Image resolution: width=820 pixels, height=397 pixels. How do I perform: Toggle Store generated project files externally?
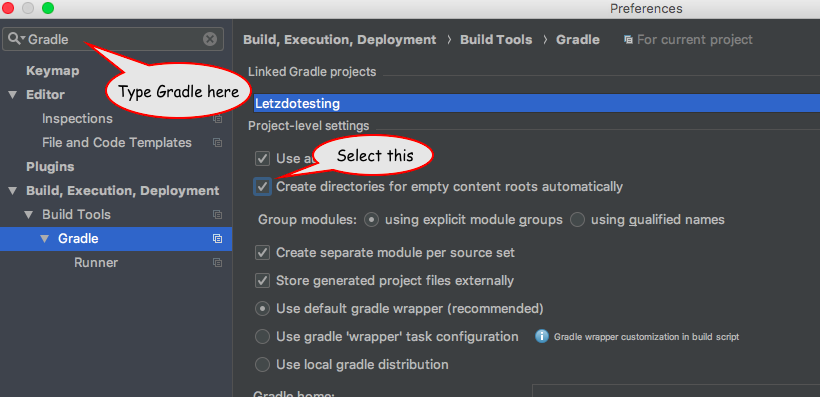pos(262,281)
